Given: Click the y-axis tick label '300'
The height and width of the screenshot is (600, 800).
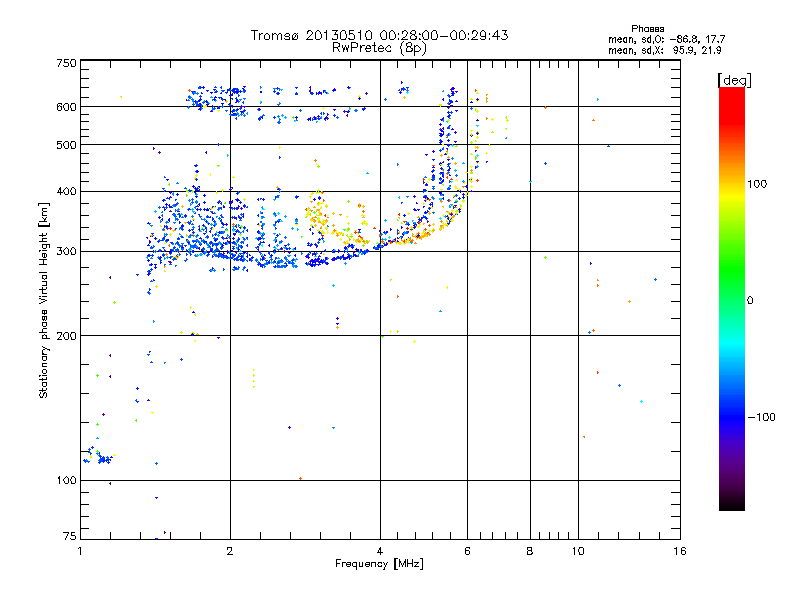Looking at the screenshot, I should [66, 251].
